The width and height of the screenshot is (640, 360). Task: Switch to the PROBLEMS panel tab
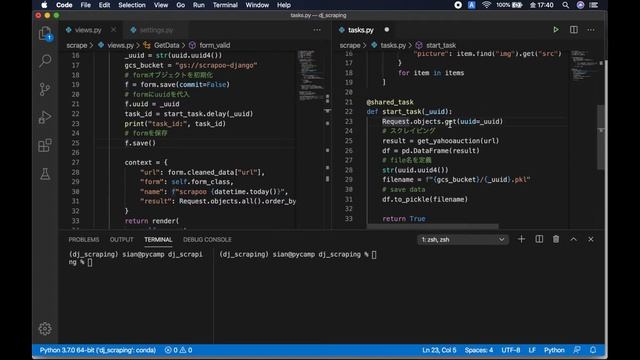[84, 240]
